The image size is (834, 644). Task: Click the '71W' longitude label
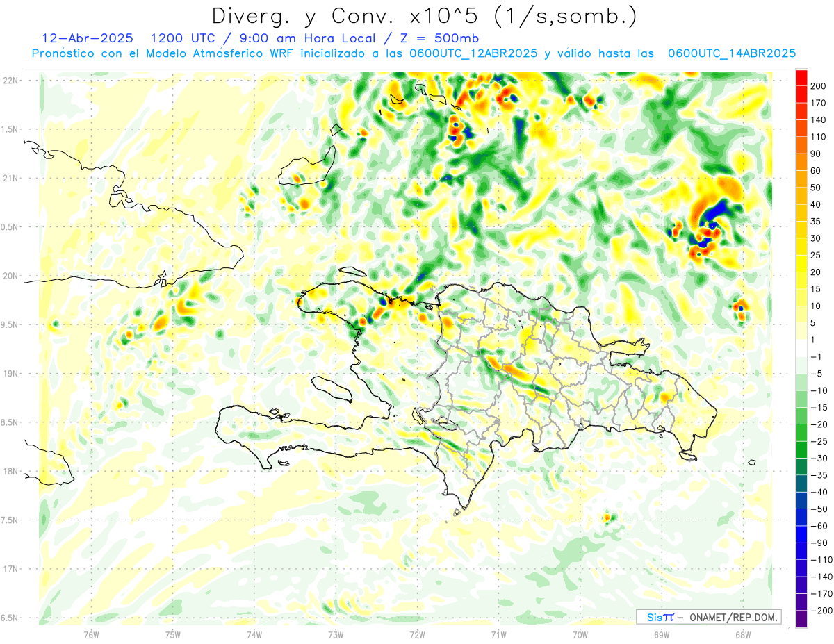tap(498, 634)
